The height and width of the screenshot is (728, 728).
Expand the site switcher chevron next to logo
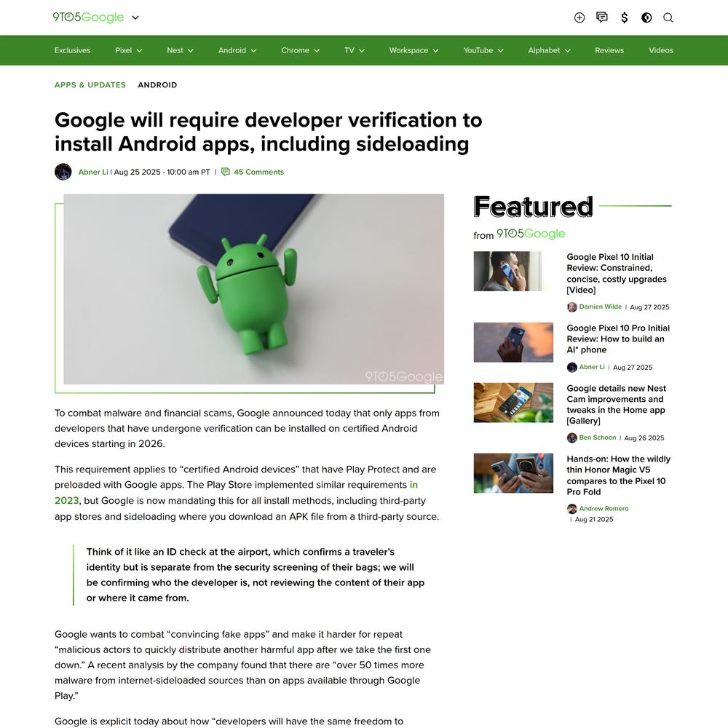pyautogui.click(x=135, y=17)
